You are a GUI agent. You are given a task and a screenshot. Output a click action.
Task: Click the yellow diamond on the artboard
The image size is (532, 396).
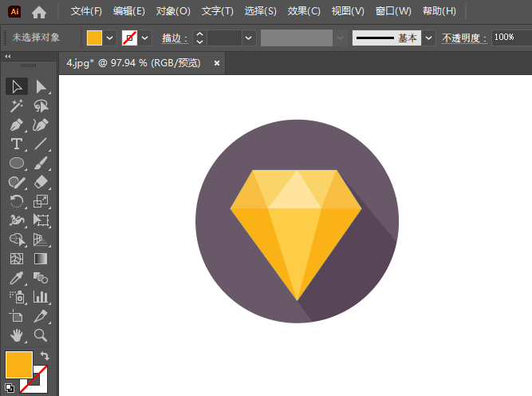296,235
